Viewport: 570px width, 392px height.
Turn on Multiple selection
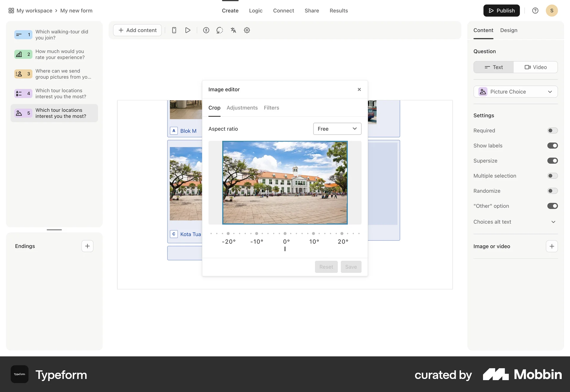pos(552,176)
